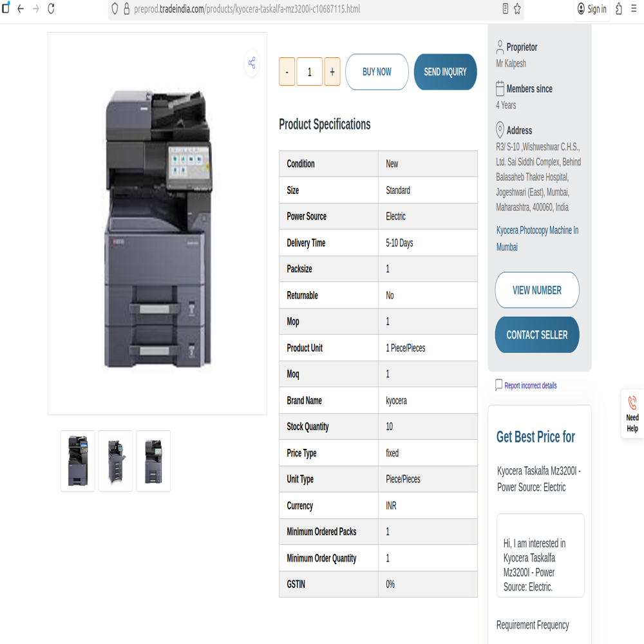
Task: Open the extensions icon in the toolbar
Action: [618, 9]
